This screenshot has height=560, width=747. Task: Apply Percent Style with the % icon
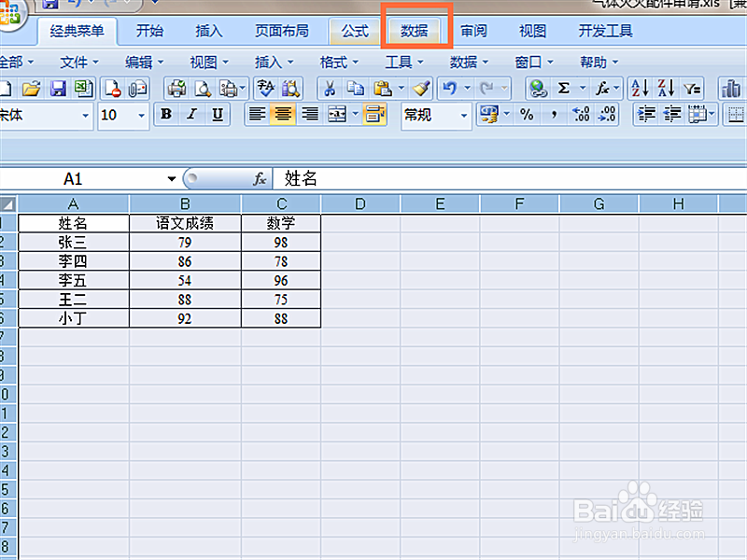529,115
